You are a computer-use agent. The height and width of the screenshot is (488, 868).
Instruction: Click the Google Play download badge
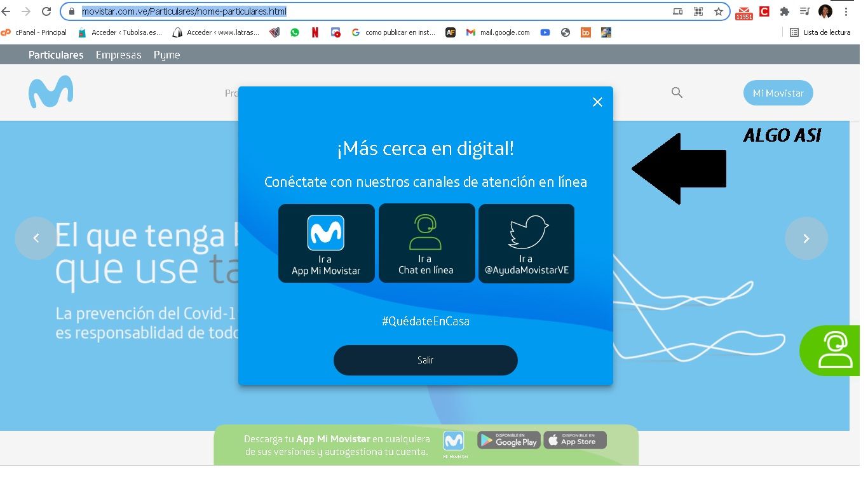(509, 440)
